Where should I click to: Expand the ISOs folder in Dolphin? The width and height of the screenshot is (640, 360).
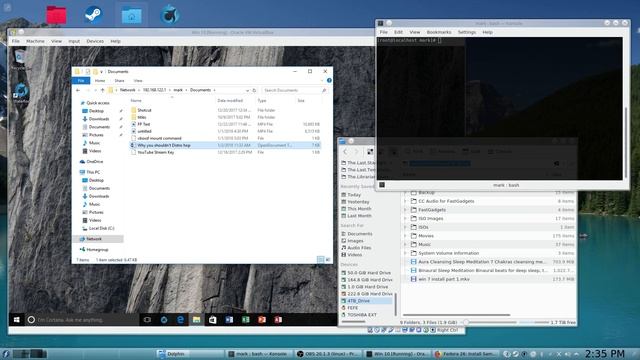point(405,227)
